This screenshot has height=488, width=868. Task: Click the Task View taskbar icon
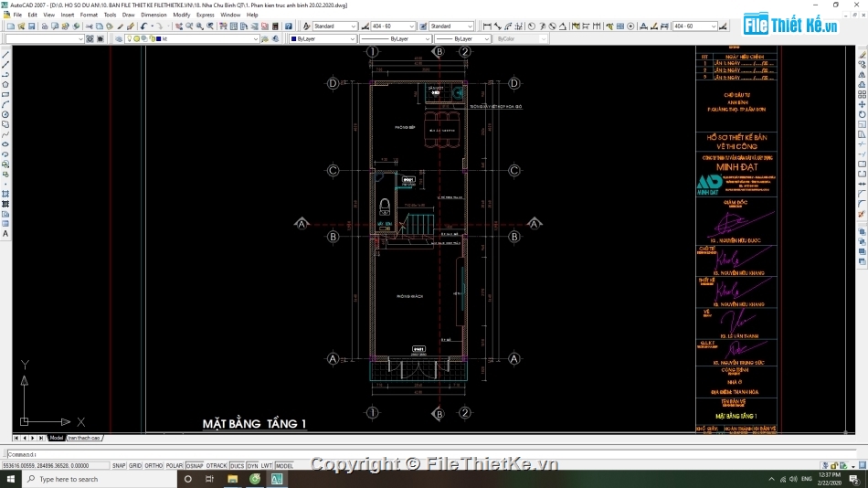tap(210, 479)
